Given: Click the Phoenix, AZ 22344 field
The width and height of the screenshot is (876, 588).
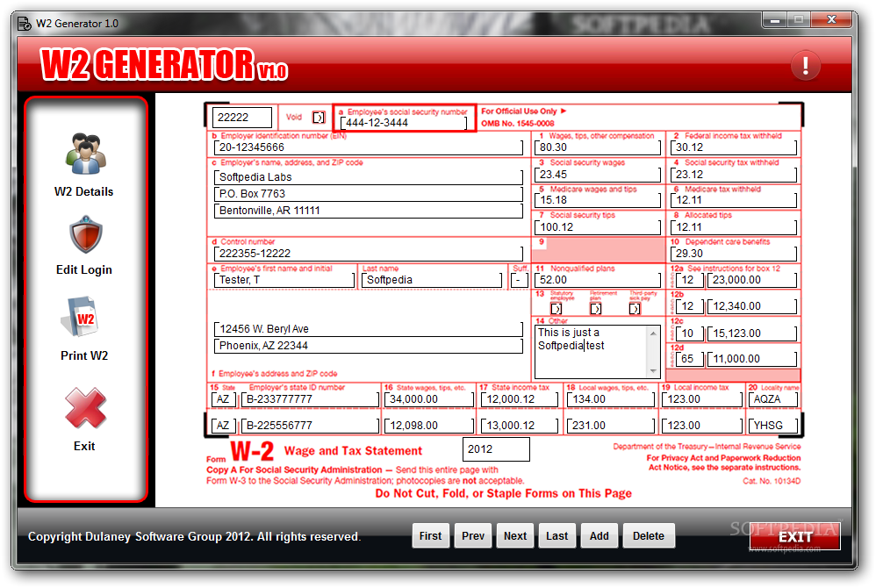Looking at the screenshot, I should tap(368, 346).
